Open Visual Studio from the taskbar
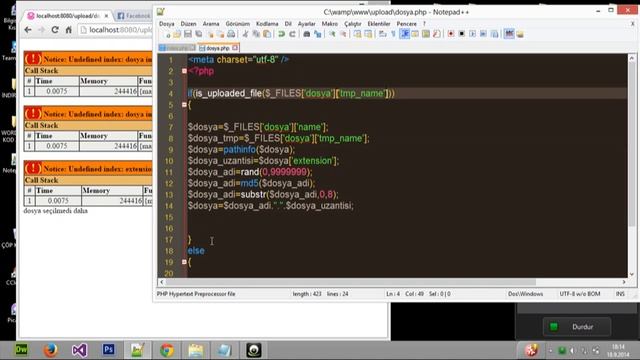 [79, 350]
